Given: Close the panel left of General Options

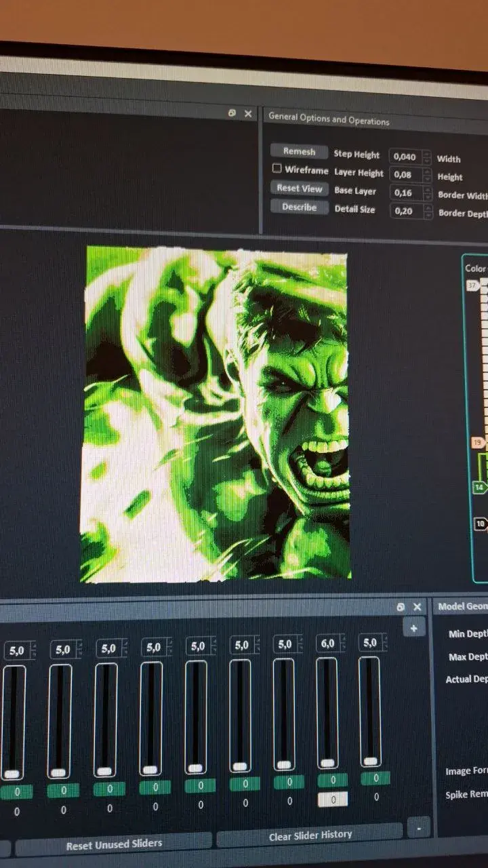Looking at the screenshot, I should pyautogui.click(x=248, y=114).
